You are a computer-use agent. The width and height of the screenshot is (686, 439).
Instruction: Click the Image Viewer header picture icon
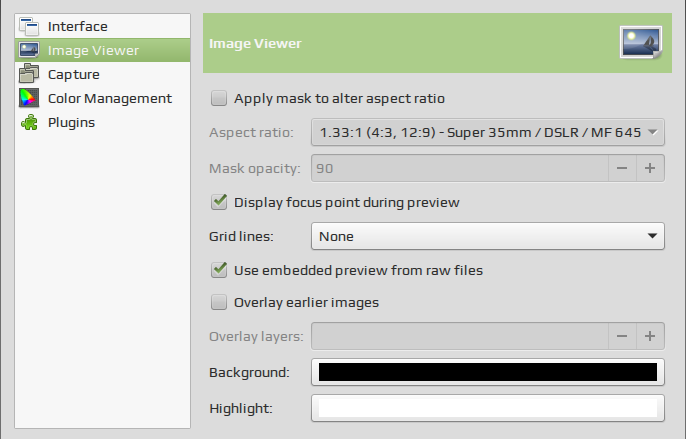pos(641,42)
